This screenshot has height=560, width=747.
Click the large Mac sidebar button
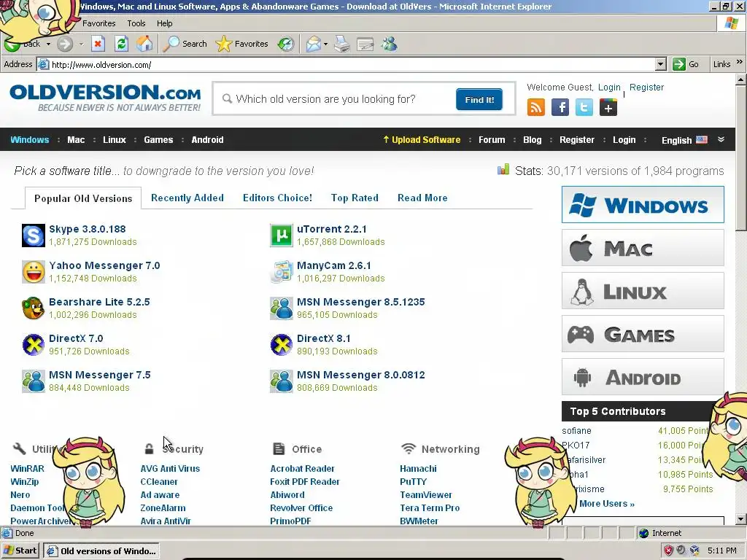[643, 248]
